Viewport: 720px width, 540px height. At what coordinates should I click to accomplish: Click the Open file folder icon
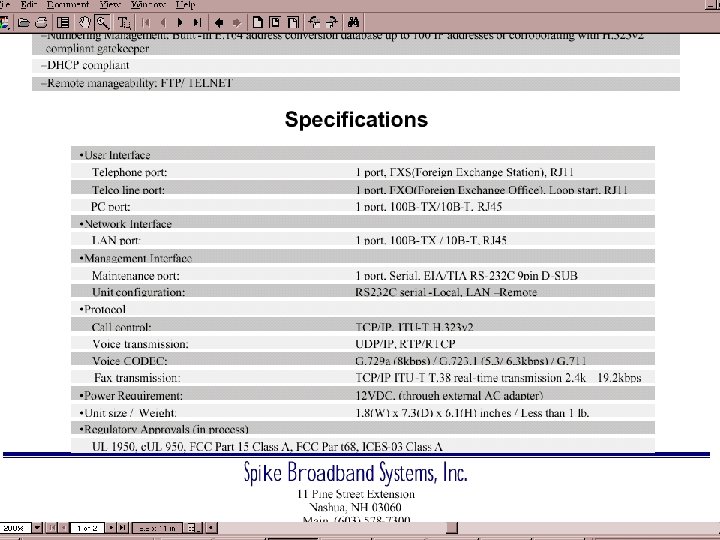[x=24, y=22]
